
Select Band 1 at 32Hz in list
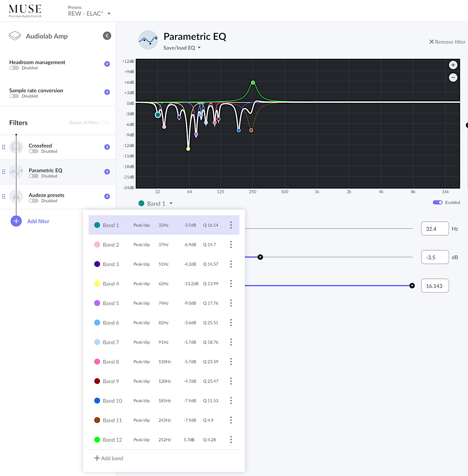click(x=164, y=225)
